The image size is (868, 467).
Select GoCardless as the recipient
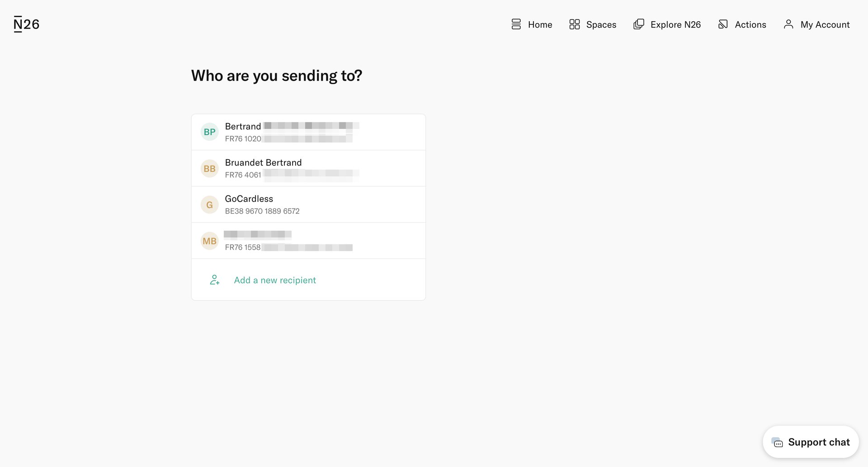308,204
